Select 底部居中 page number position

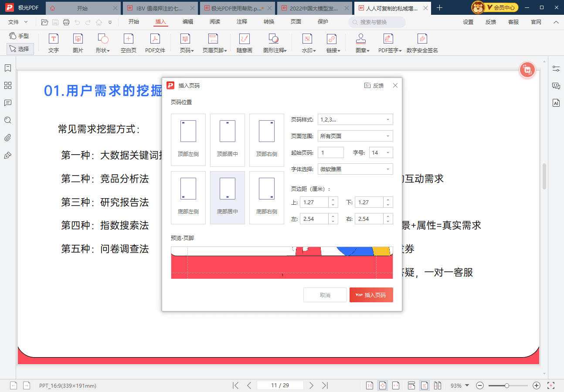pos(228,197)
